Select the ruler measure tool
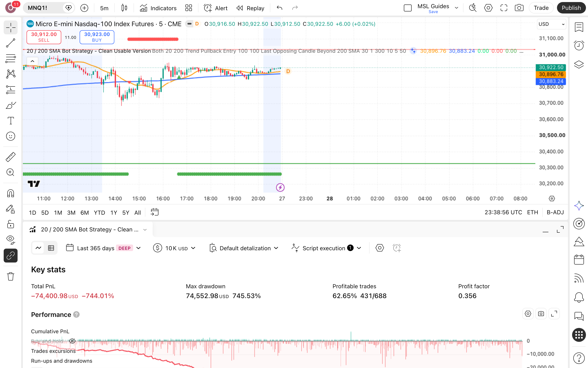The width and height of the screenshot is (588, 368). click(x=10, y=157)
